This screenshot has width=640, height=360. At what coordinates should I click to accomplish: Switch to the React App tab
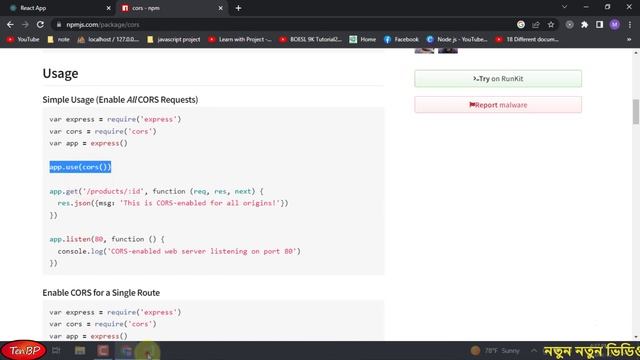click(x=57, y=8)
